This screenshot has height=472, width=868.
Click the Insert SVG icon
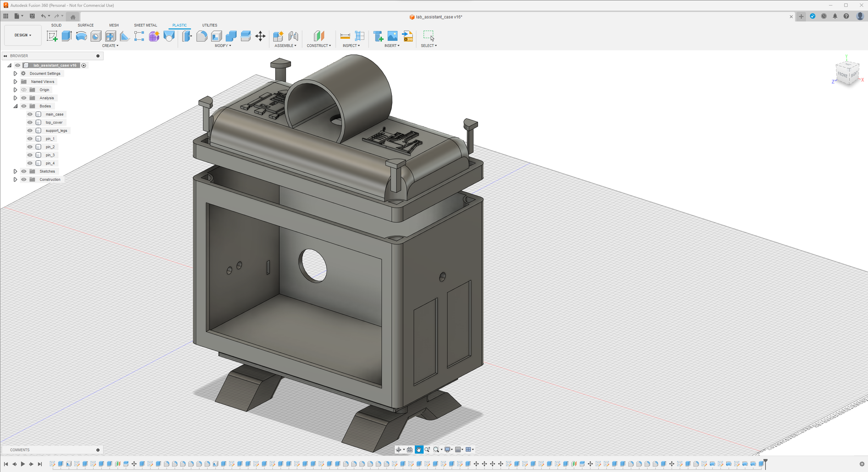tap(408, 36)
